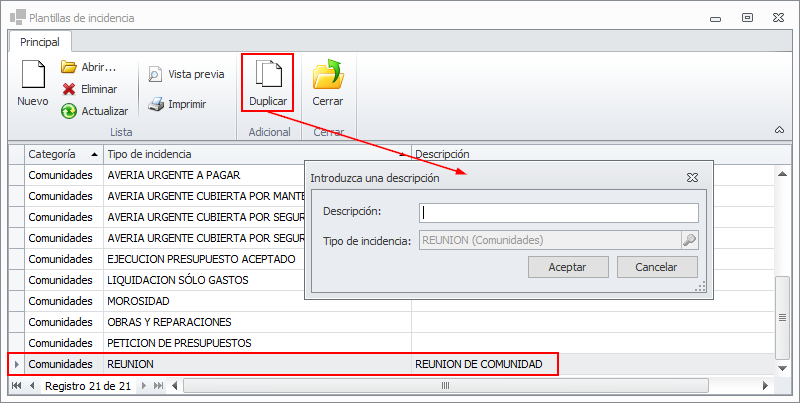Go to next record in navigator

click(x=143, y=386)
